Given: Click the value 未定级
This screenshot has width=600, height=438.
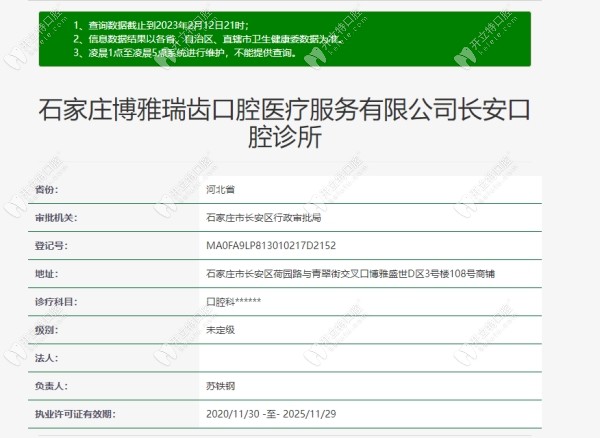Looking at the screenshot, I should (x=220, y=330).
